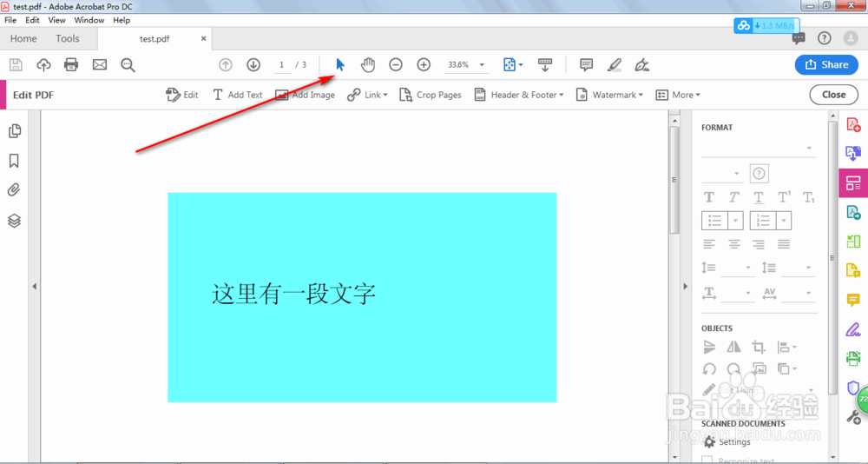Go to previous page arrow

tap(226, 65)
